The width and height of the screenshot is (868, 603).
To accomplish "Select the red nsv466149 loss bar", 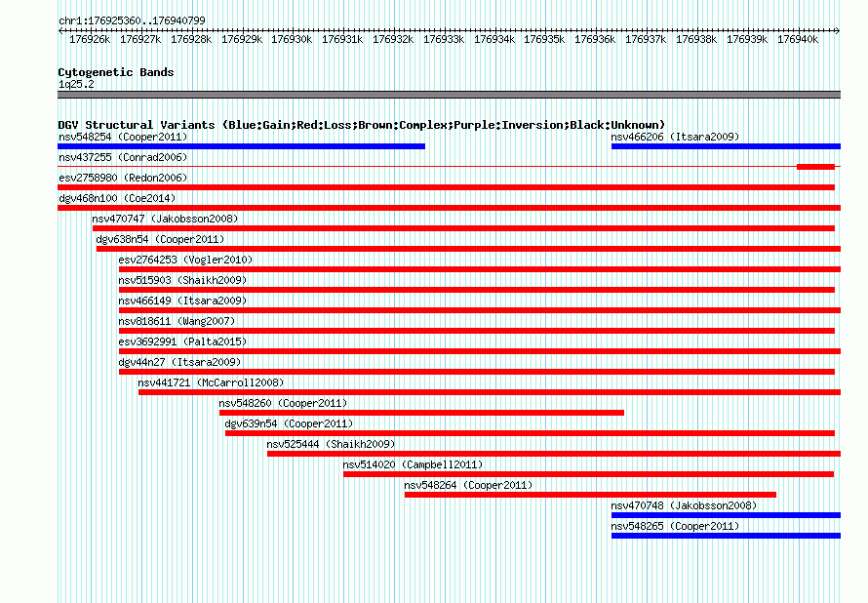I will point(480,310).
